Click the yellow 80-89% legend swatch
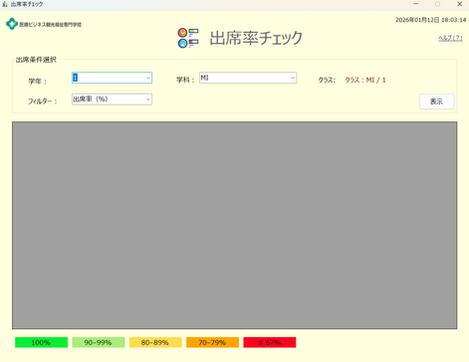 click(x=155, y=342)
